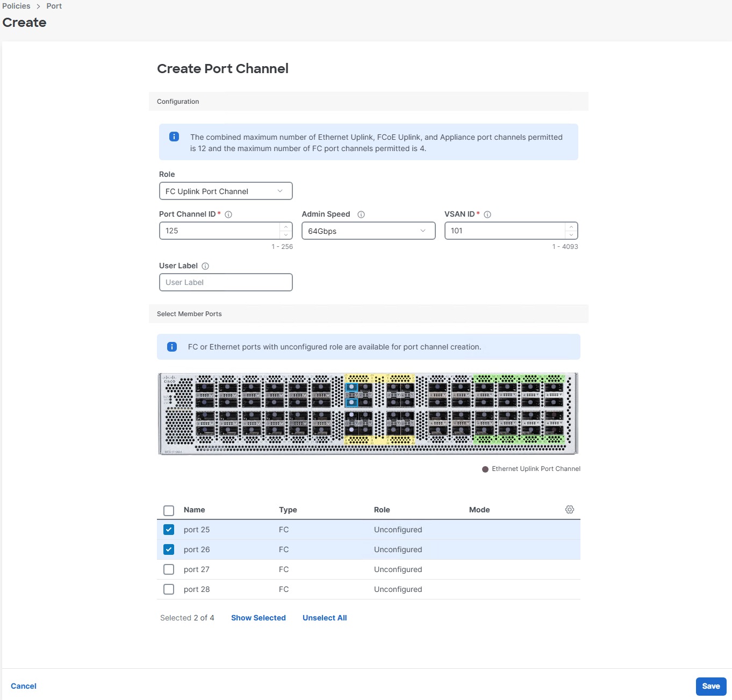
Task: Toggle the select-all checkbox in table header
Action: (x=169, y=510)
